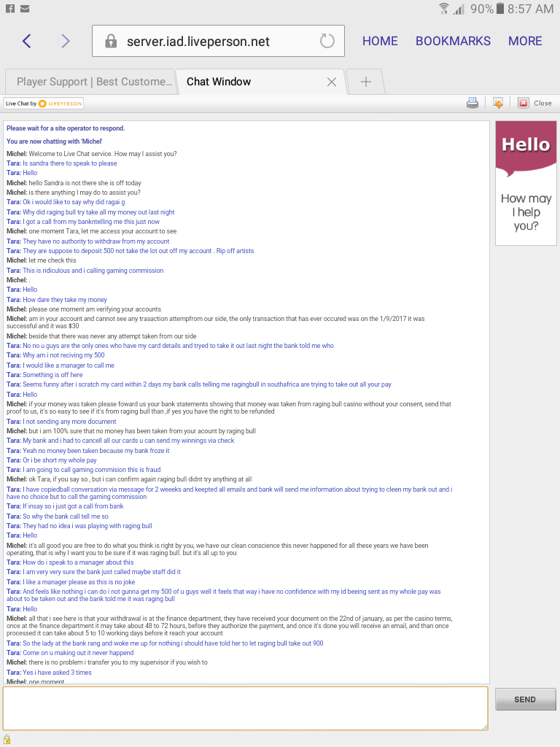Screen dimensions: 560x747
Task: Click the 'Please wait for a site operator' line
Action: (x=65, y=128)
